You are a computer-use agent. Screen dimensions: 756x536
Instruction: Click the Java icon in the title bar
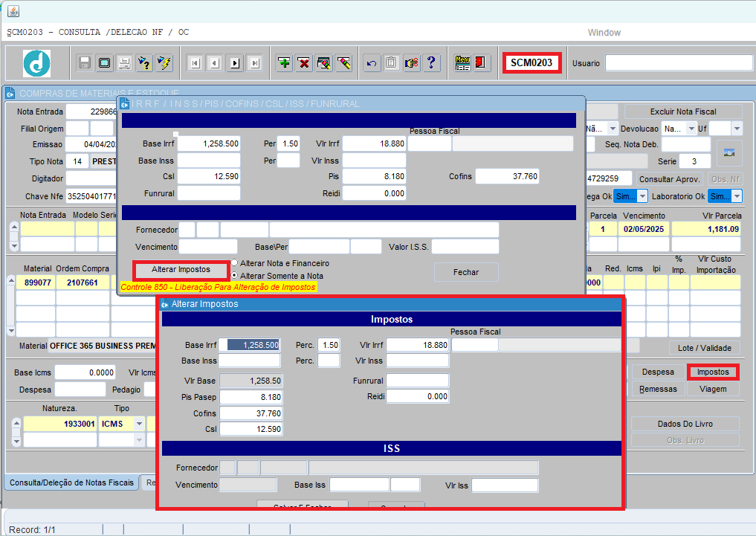pos(13,11)
